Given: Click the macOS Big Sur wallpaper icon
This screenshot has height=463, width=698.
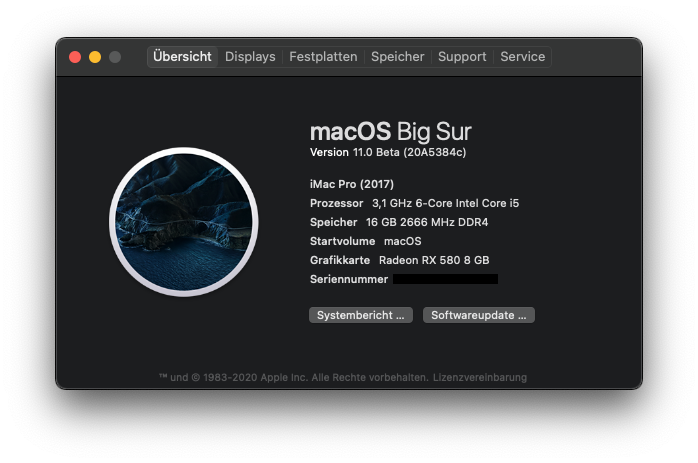Looking at the screenshot, I should tap(184, 222).
